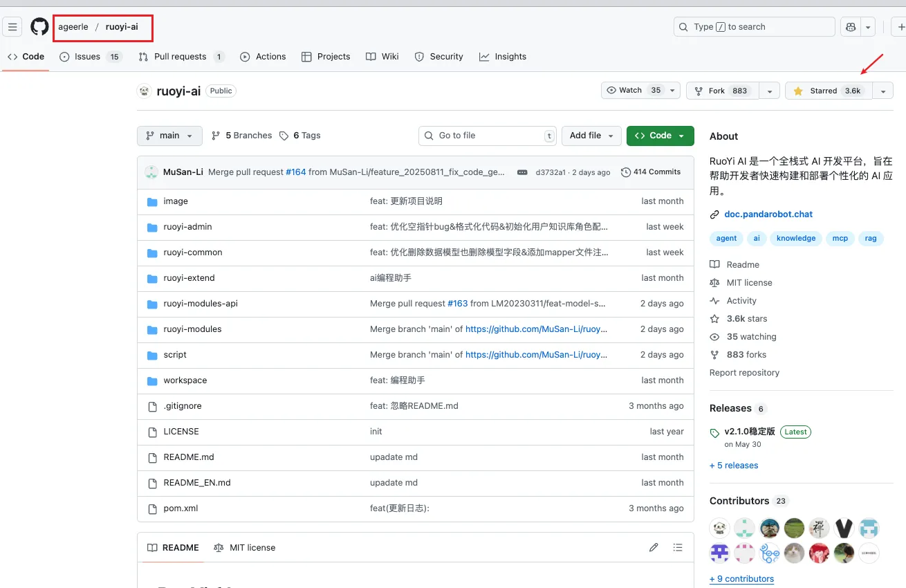
Task: Show the + 5 releases link
Action: (734, 466)
